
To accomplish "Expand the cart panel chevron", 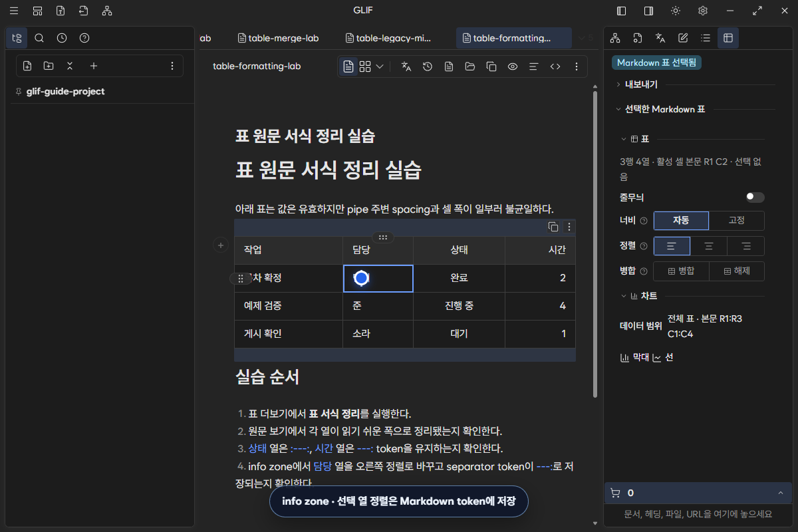I will pyautogui.click(x=780, y=493).
